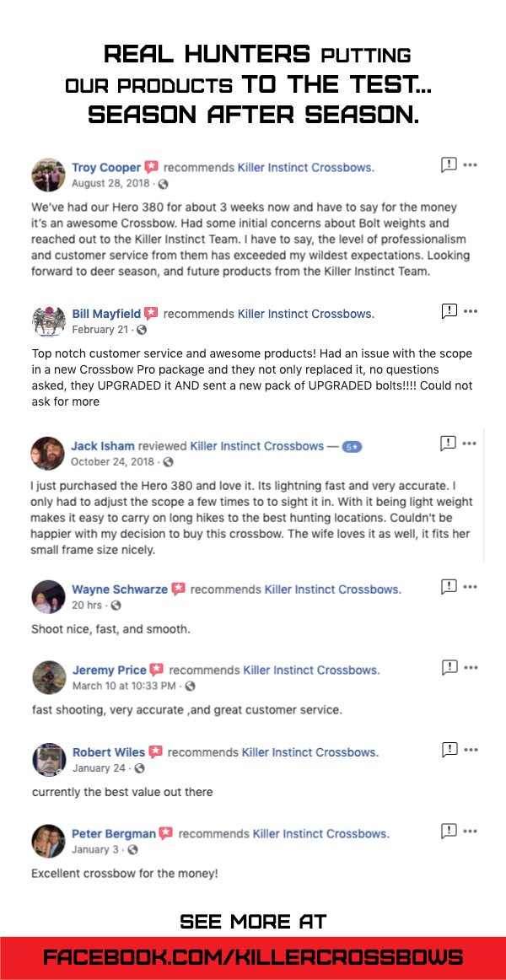The width and height of the screenshot is (506, 980).
Task: Flag Robert Wiles's review
Action: tap(449, 749)
